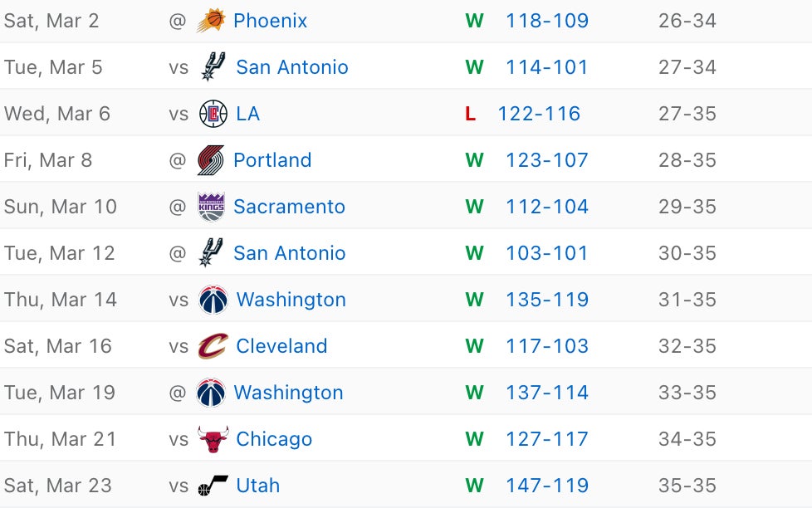
Task: Click the Utah Jazz logo icon
Action: 213,486
